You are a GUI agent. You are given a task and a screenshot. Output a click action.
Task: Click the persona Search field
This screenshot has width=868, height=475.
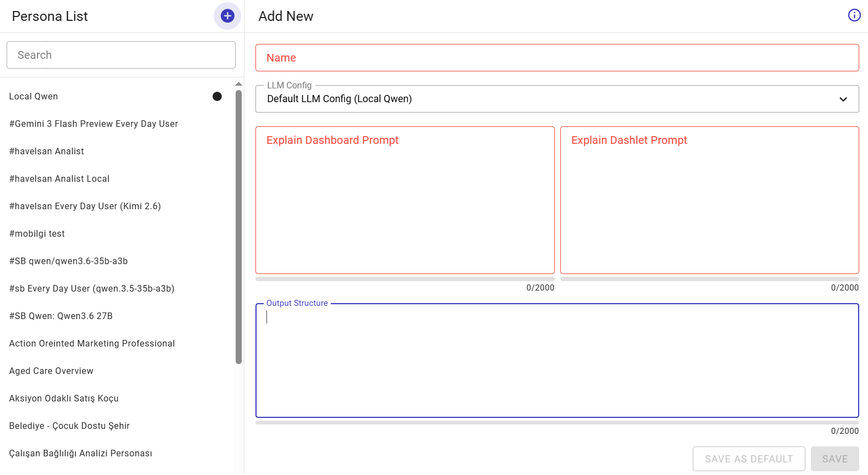coord(121,55)
